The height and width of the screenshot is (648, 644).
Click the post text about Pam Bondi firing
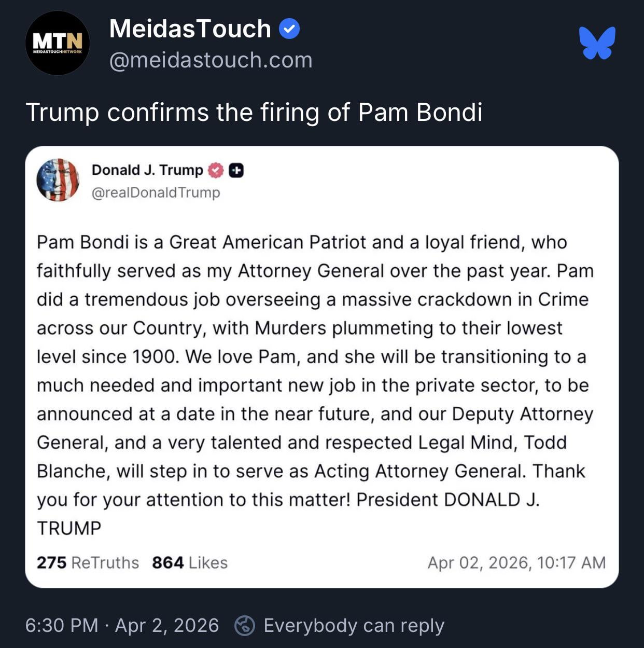click(254, 113)
